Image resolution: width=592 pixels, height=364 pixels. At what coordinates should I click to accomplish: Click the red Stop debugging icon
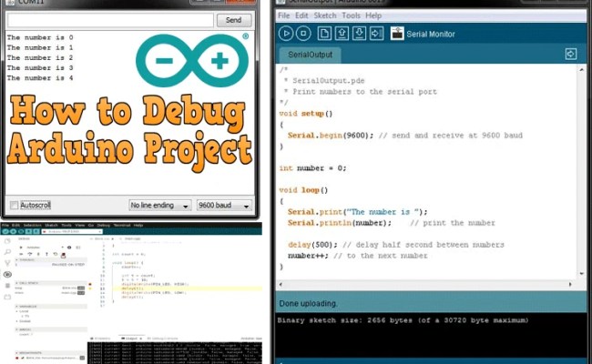63,255
